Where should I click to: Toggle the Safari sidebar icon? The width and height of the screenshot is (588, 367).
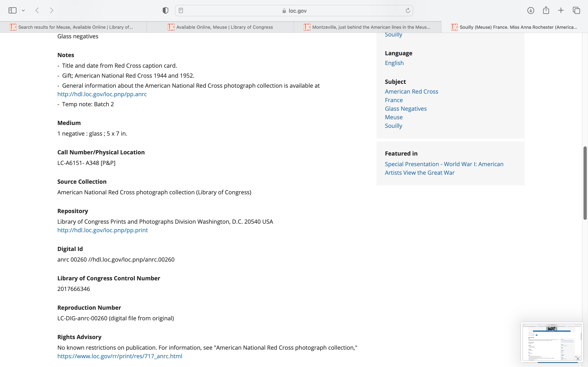click(x=12, y=10)
